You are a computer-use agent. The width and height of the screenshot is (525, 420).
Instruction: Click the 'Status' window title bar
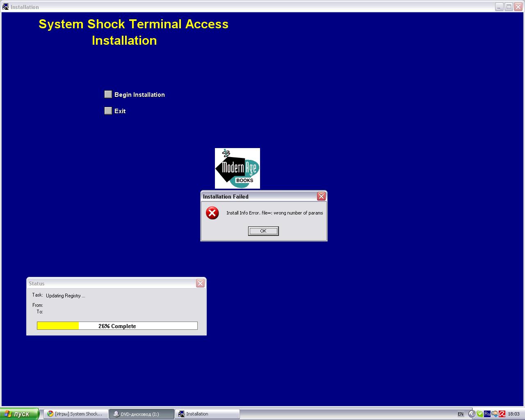116,283
